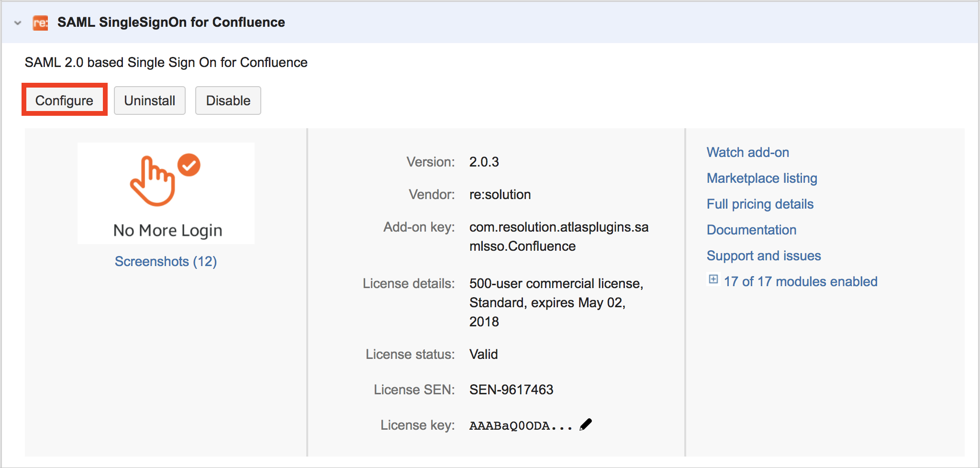The width and height of the screenshot is (980, 468).
Task: Uninstall the SAML SingleSignOn add-on
Action: [150, 100]
